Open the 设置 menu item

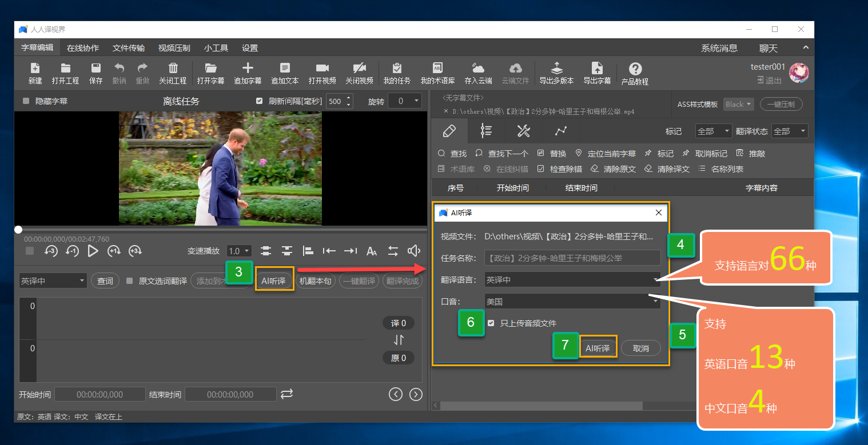pos(250,48)
